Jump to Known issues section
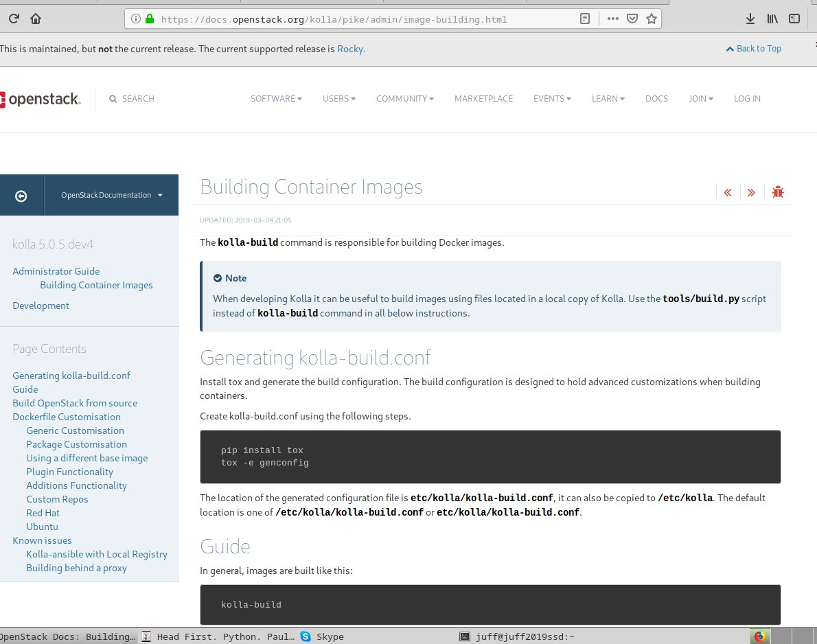 [42, 540]
